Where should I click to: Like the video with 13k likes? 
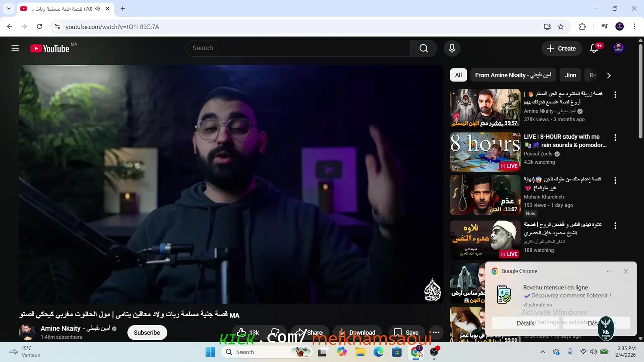click(248, 332)
